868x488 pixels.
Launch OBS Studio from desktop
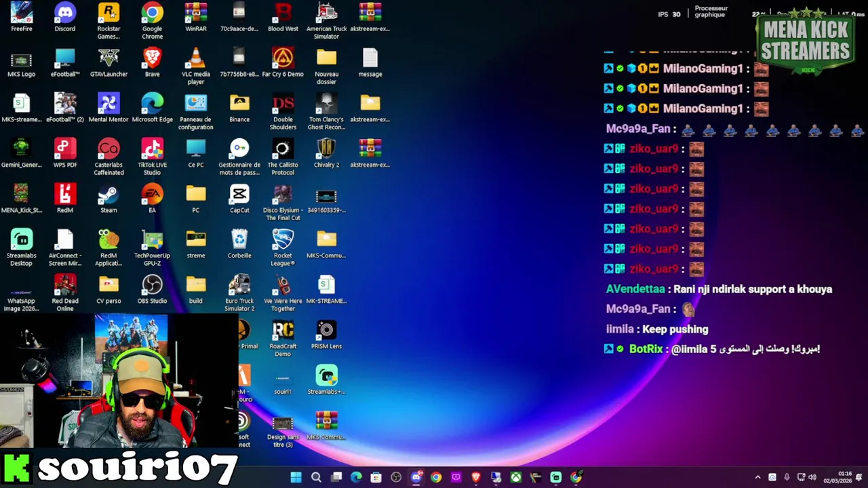coord(152,289)
